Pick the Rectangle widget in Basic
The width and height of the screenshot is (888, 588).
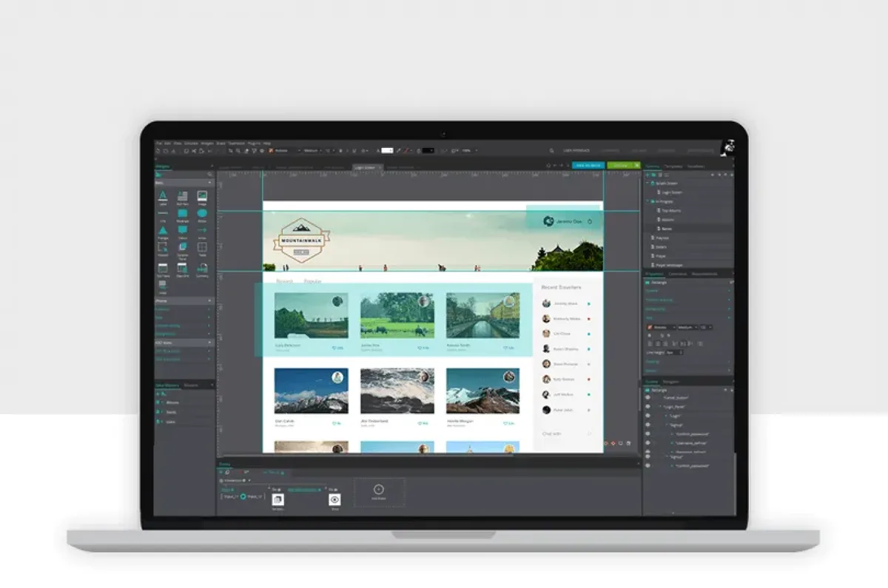coord(182,213)
